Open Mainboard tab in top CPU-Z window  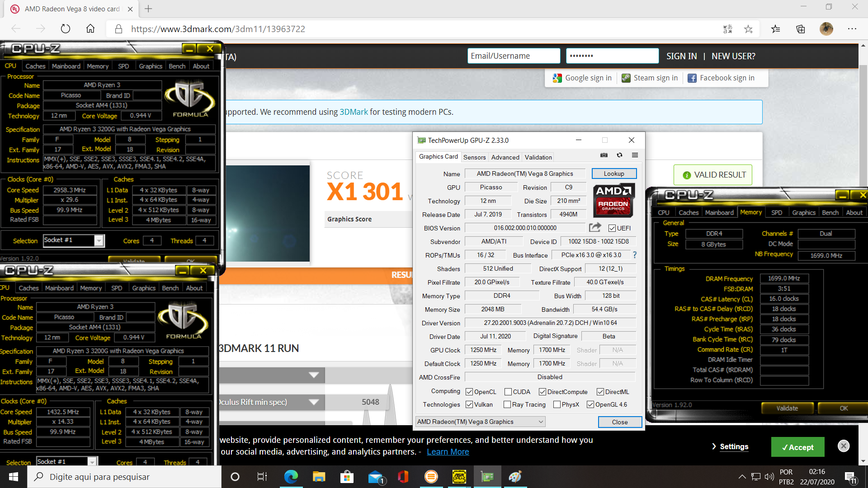pyautogui.click(x=66, y=66)
